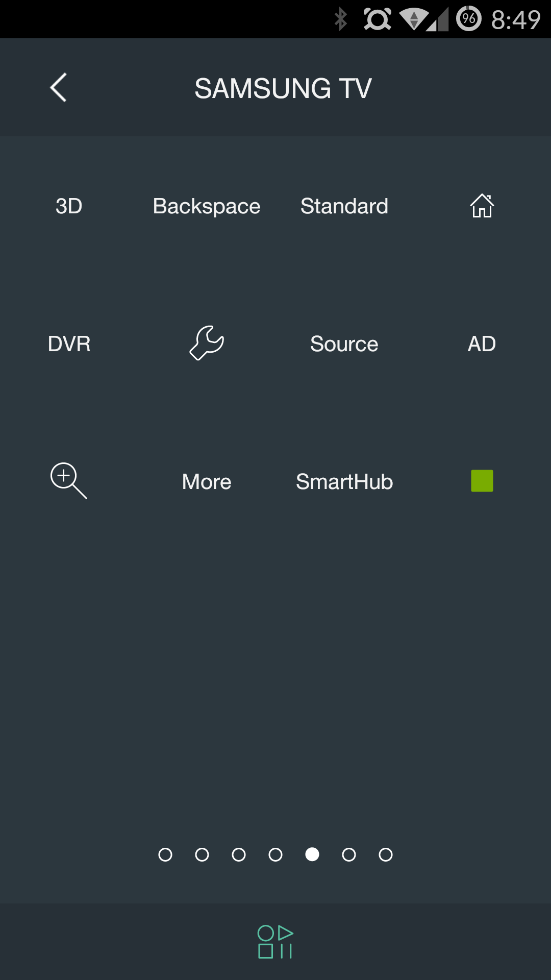This screenshot has height=980, width=551.
Task: Tap the alarm icon in status bar
Action: 378,19
